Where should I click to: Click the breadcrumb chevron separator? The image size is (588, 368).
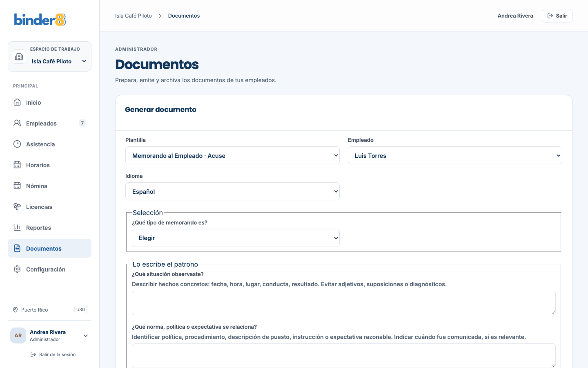tap(160, 16)
